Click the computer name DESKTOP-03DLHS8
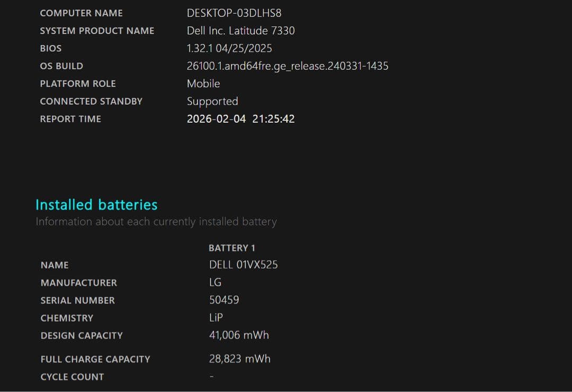This screenshot has width=572, height=392. 234,13
